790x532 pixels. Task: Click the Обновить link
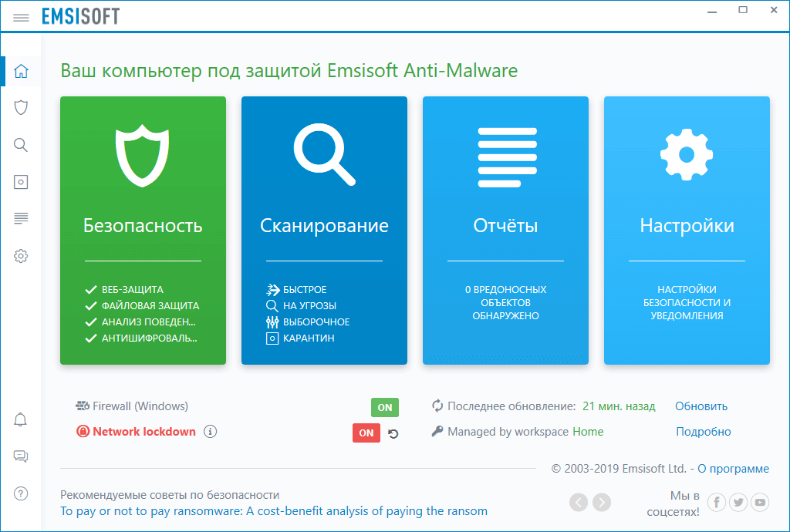pos(701,406)
